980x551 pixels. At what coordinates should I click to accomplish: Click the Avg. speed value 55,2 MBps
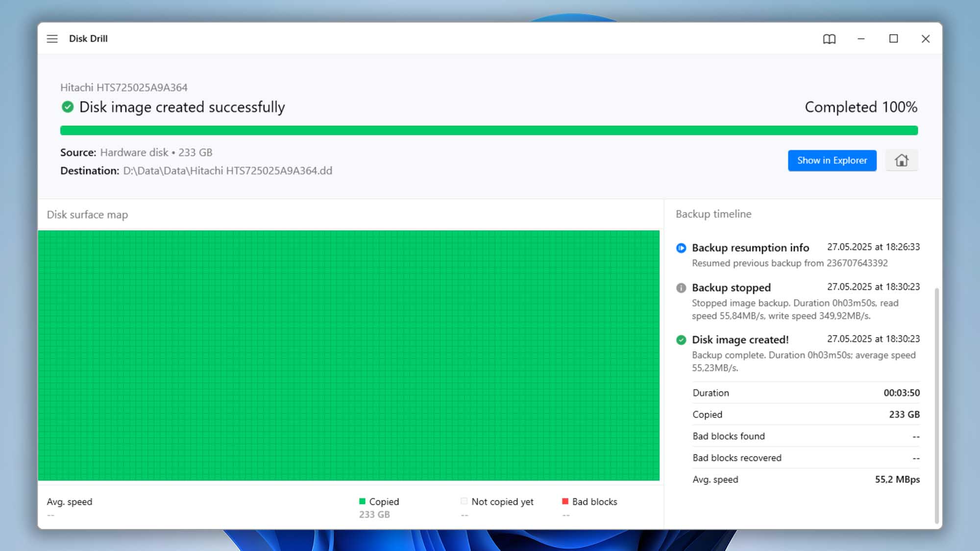coord(897,479)
